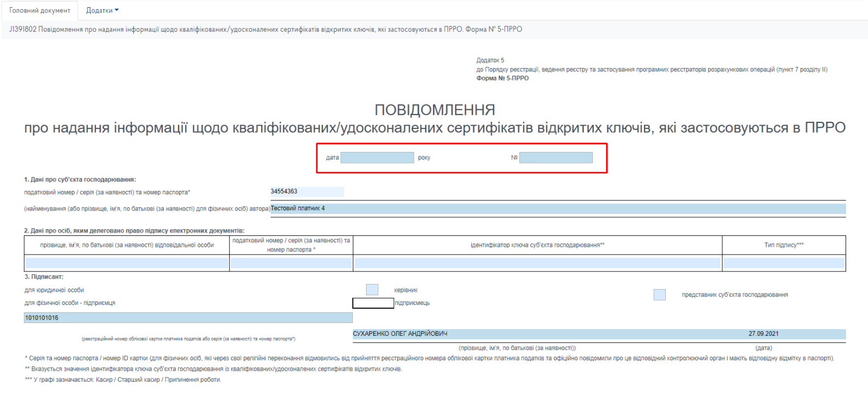Click the керівник label text
The image size is (868, 396).
406,290
